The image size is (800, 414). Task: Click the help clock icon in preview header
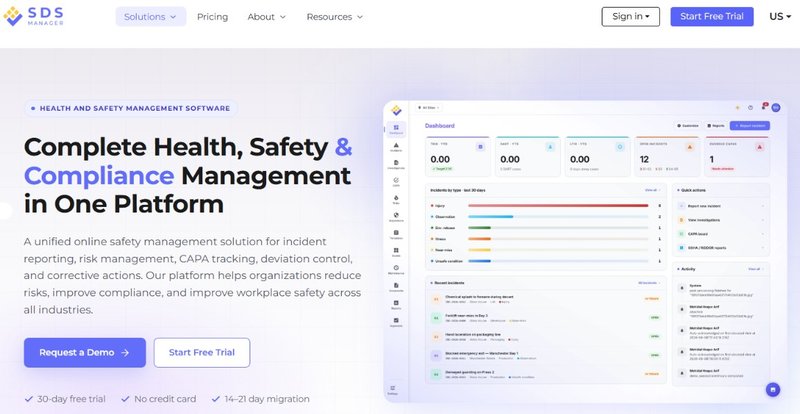751,107
